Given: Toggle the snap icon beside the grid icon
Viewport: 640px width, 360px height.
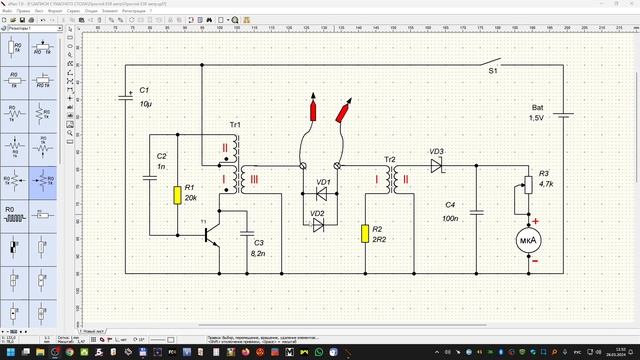Looking at the screenshot, I should (102, 340).
